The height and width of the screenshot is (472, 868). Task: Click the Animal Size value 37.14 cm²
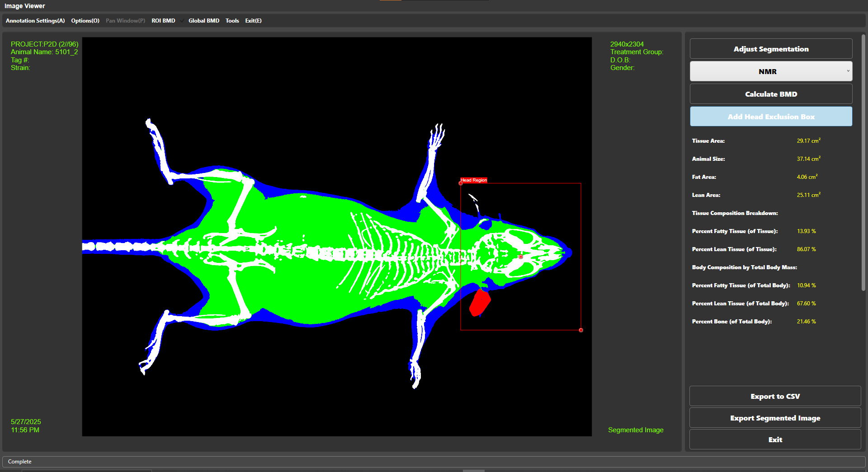(808, 159)
